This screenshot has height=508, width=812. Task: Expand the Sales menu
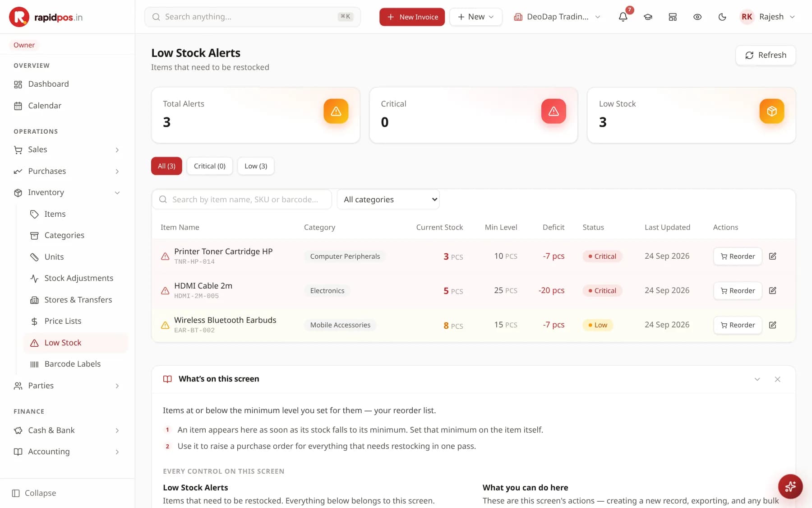click(x=67, y=149)
